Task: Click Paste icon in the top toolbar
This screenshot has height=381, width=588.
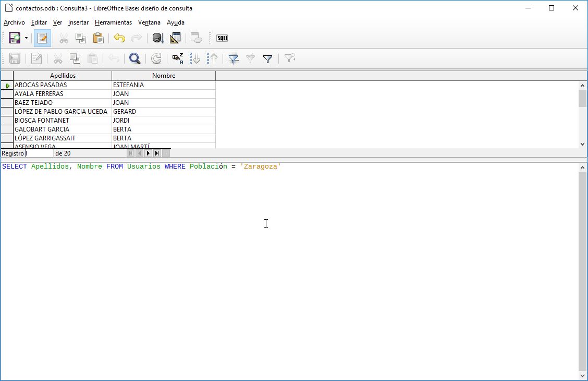Action: click(98, 38)
